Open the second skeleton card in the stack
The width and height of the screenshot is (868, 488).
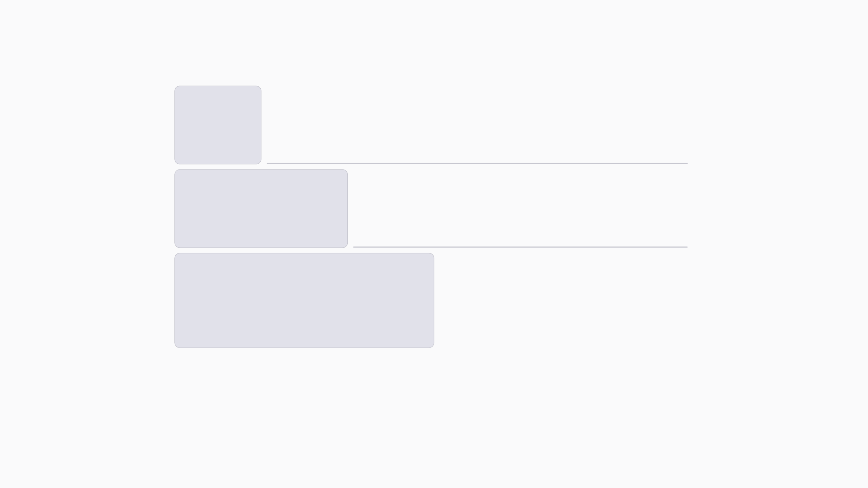[x=261, y=209]
